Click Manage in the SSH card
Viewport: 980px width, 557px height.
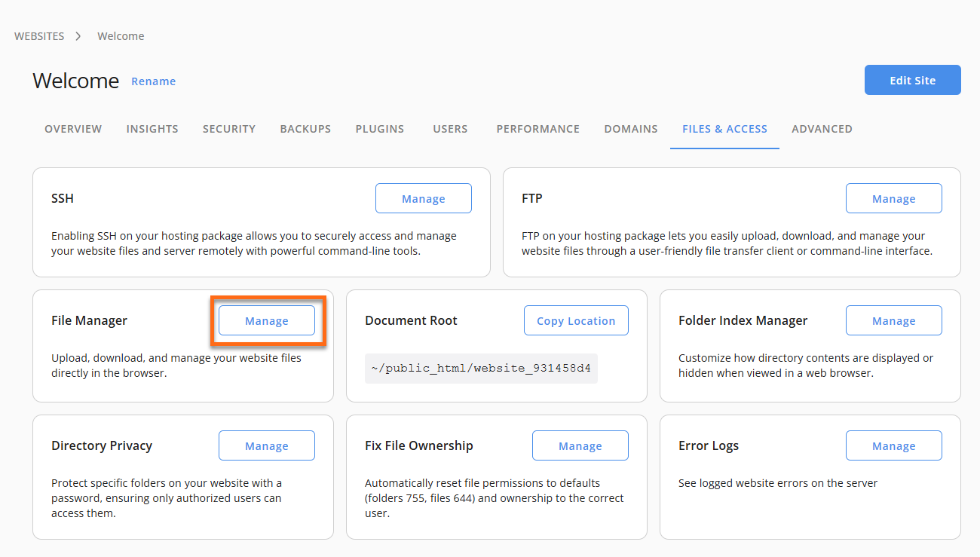[424, 198]
